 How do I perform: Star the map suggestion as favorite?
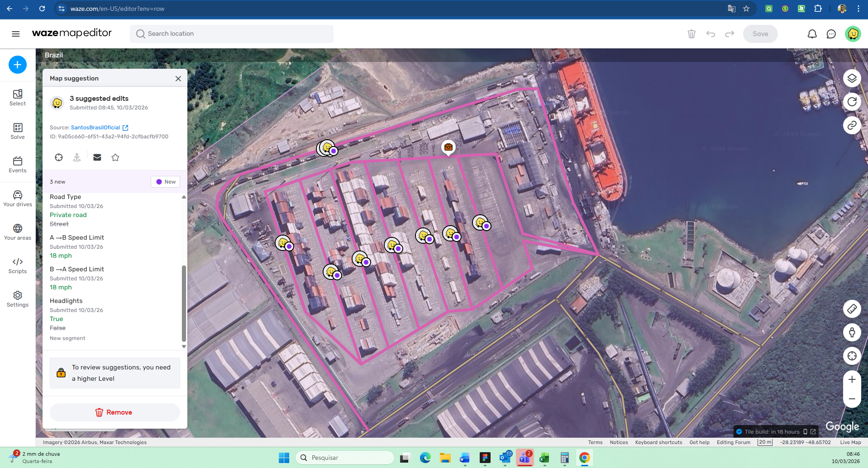click(x=115, y=157)
